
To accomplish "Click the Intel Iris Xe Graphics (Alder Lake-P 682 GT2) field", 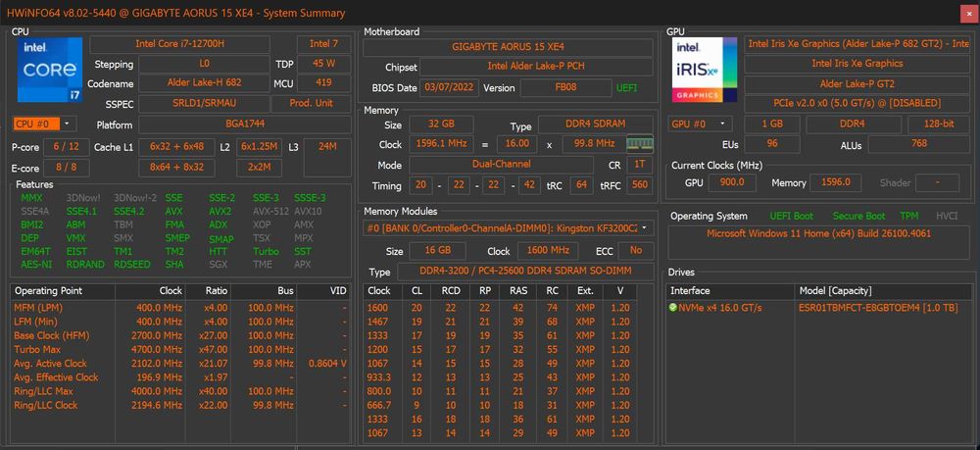I will [857, 44].
